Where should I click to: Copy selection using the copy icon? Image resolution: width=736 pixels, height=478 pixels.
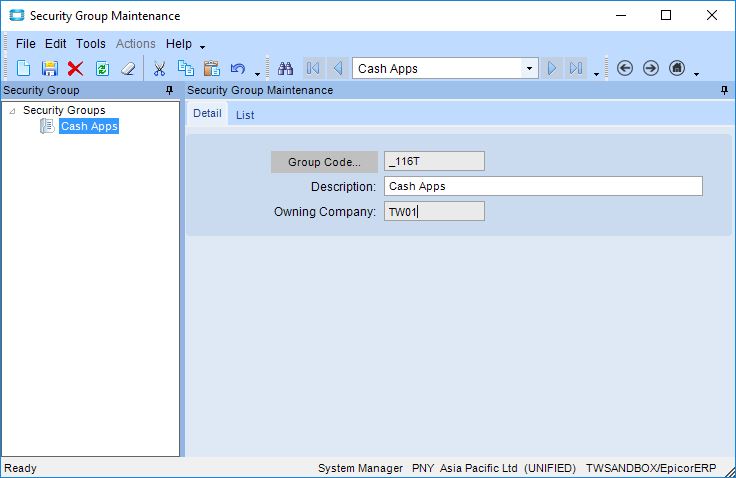click(185, 69)
